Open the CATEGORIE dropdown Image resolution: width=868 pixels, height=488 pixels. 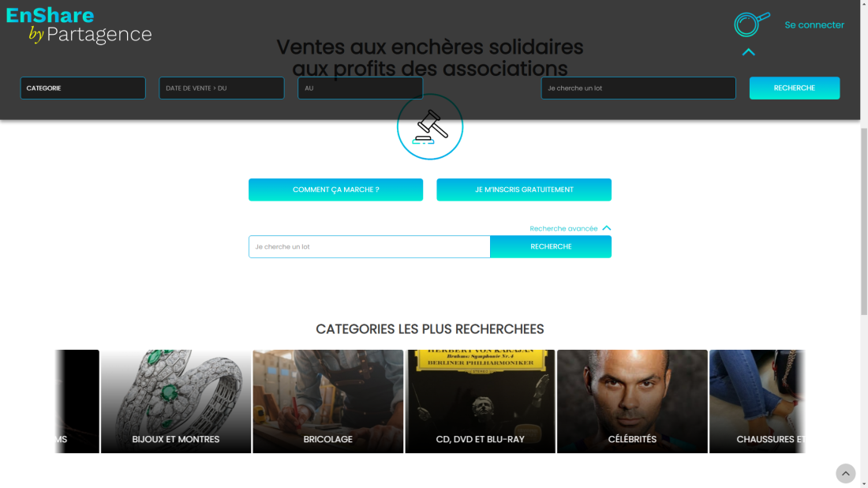click(83, 88)
